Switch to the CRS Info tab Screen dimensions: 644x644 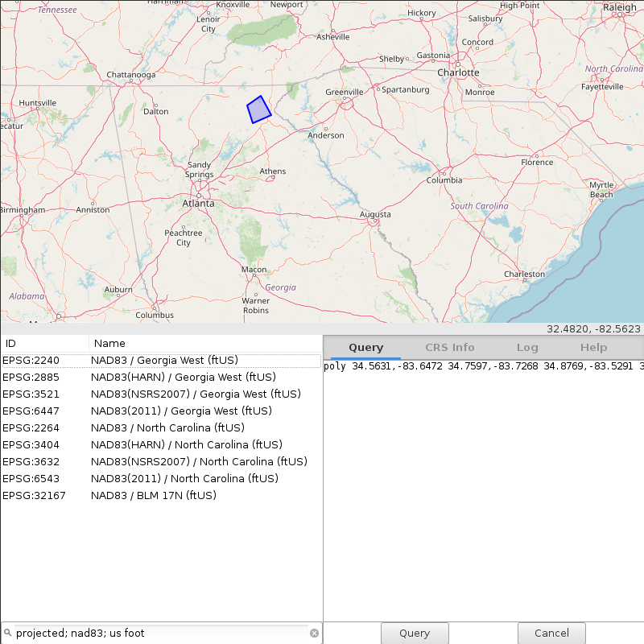click(x=449, y=348)
